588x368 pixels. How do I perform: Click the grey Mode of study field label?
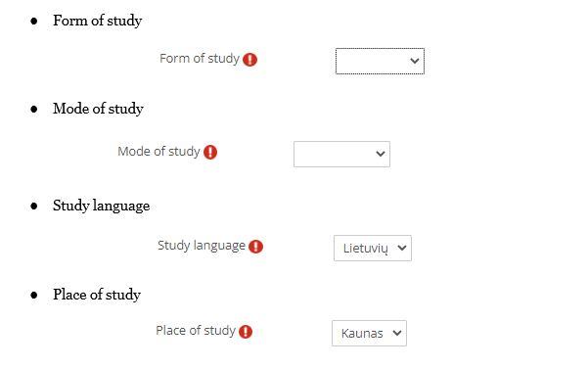pyautogui.click(x=159, y=151)
